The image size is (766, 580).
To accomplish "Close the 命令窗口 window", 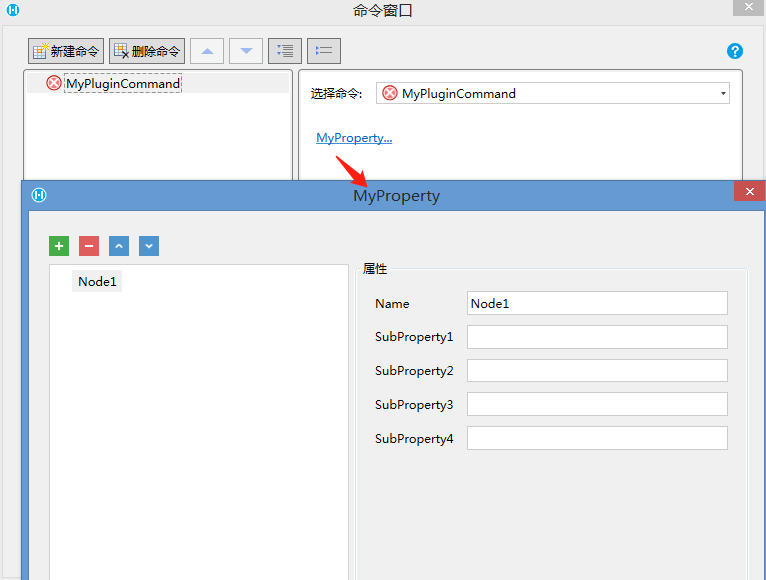I will coord(748,7).
